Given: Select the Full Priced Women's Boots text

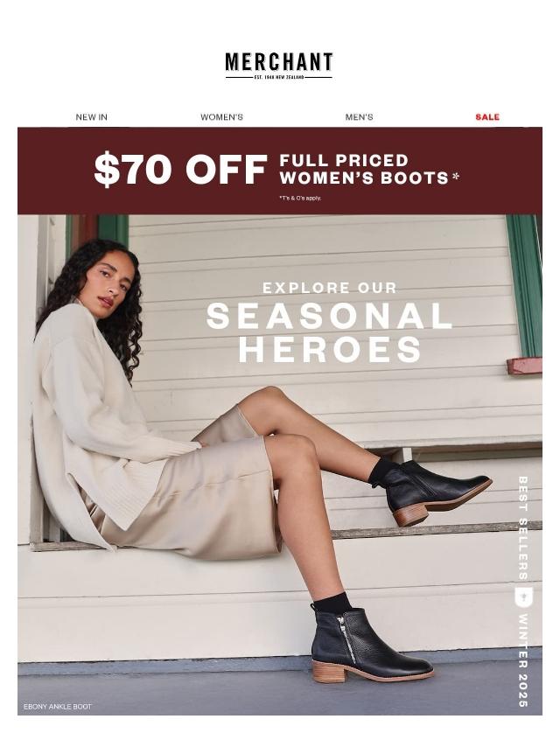Looking at the screenshot, I should [x=369, y=169].
